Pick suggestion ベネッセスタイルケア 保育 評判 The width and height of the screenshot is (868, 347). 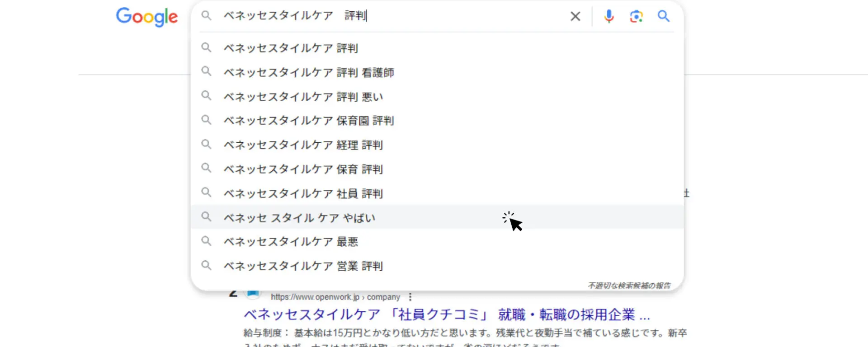pyautogui.click(x=437, y=169)
